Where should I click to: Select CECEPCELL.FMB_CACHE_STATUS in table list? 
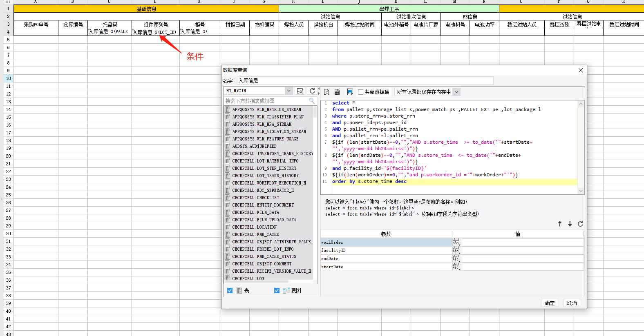point(264,256)
